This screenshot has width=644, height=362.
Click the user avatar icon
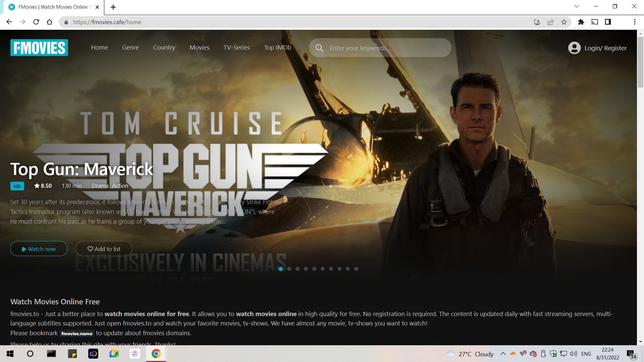tap(574, 48)
